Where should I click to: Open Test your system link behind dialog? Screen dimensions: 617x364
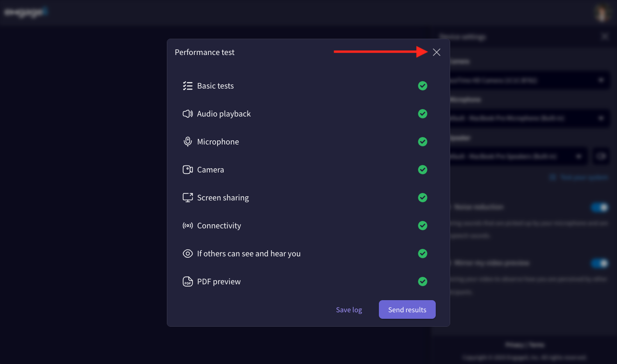coord(579,178)
